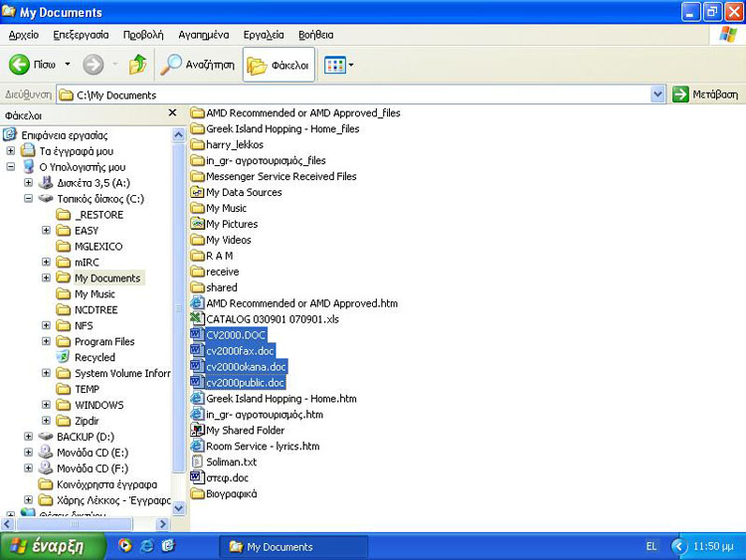Select the Recycled bin icon in tree
Viewport: 746px width, 560px height.
[x=63, y=357]
